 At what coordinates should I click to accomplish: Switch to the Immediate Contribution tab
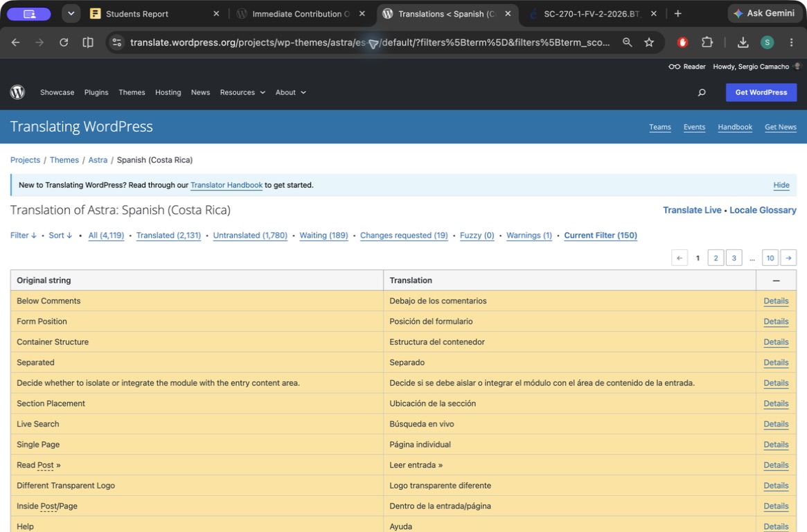click(301, 14)
